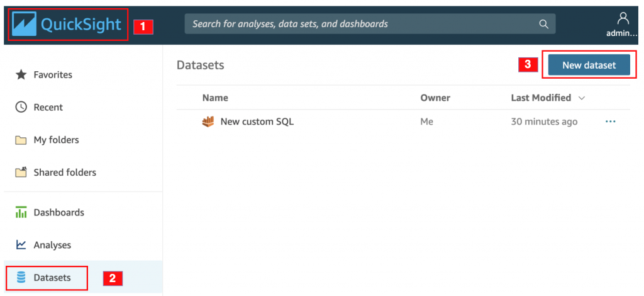Sort by the Name column header
The image size is (644, 296).
pyautogui.click(x=215, y=98)
